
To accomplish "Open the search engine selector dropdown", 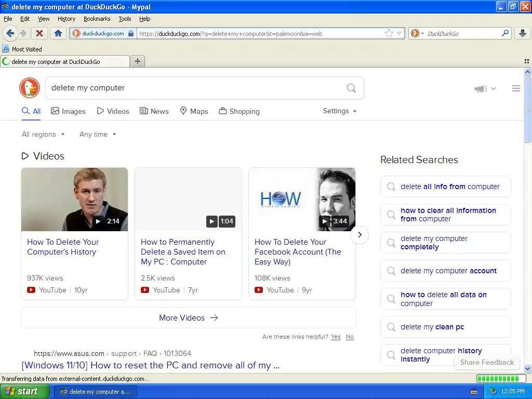I will 417,33.
